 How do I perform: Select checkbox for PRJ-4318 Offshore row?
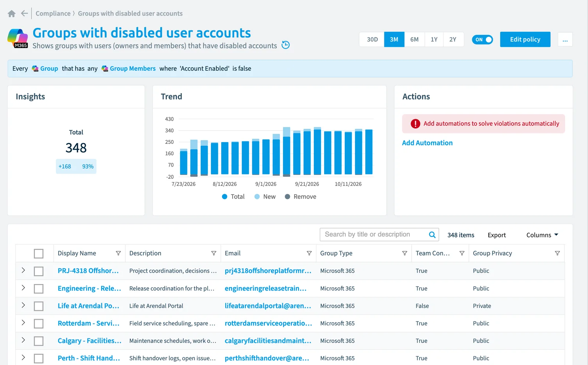(x=39, y=271)
